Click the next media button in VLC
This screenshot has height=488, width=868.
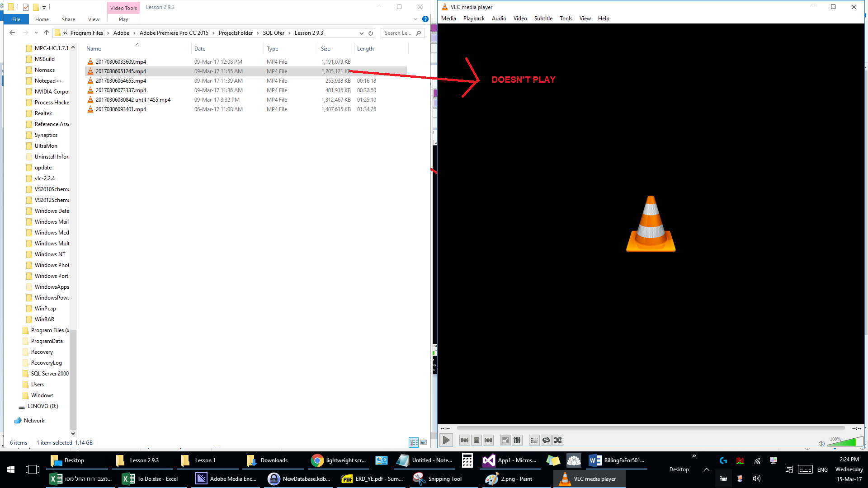point(488,440)
